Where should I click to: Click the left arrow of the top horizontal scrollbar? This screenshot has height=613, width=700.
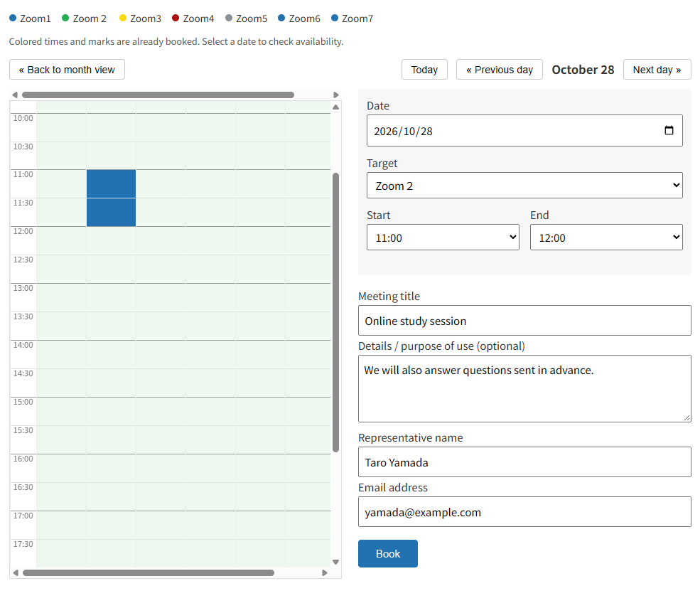click(x=15, y=95)
